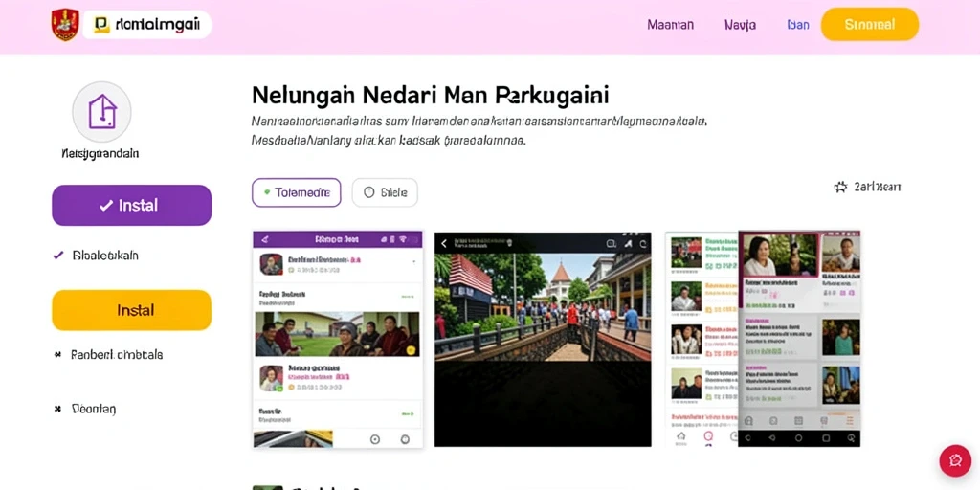Click the circular purple house app icon
980x490 pixels.
click(101, 112)
